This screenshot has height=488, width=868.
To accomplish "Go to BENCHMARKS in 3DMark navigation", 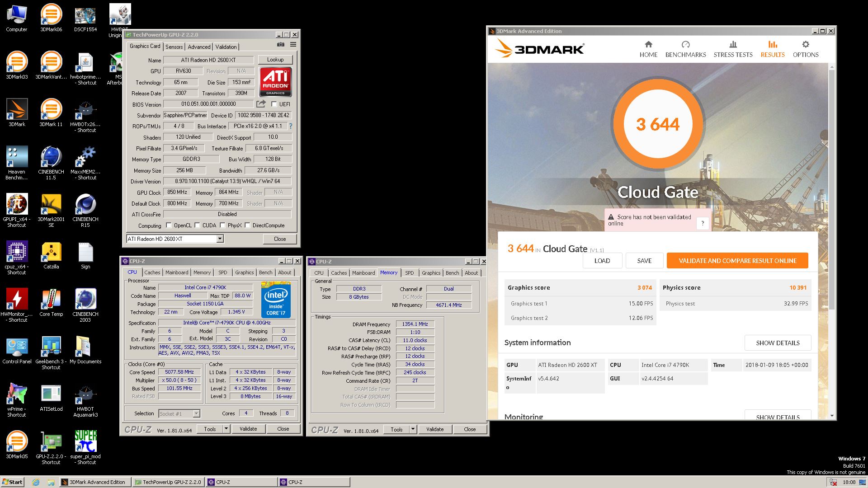I will click(x=685, y=49).
